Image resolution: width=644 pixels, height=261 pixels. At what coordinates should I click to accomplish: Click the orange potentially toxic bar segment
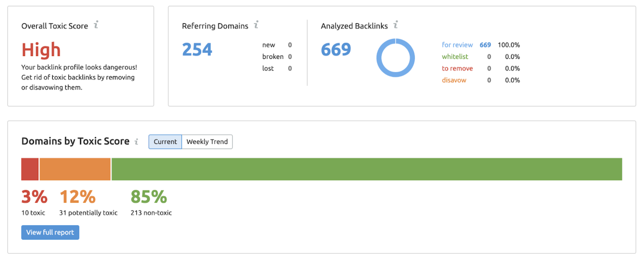pos(75,169)
